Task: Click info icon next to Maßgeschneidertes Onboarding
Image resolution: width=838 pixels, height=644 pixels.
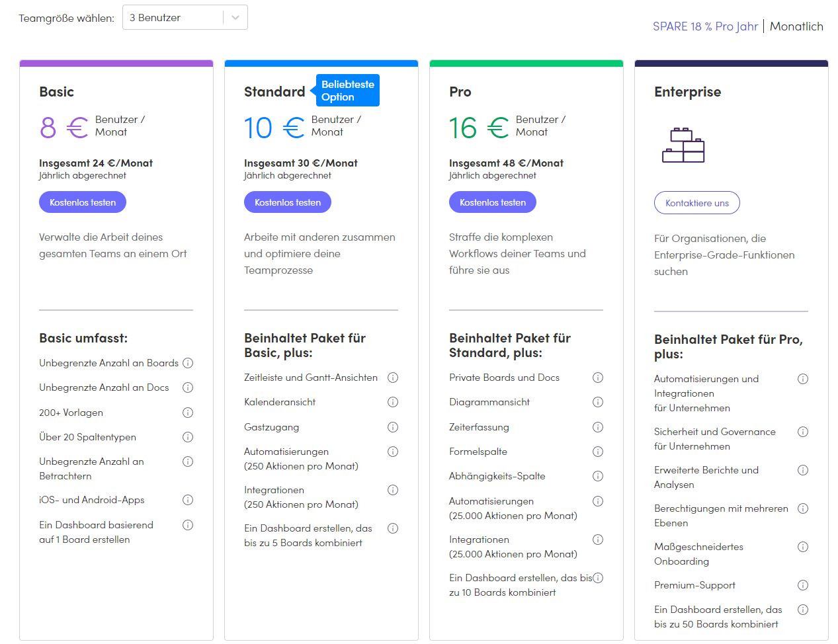Action: click(803, 547)
